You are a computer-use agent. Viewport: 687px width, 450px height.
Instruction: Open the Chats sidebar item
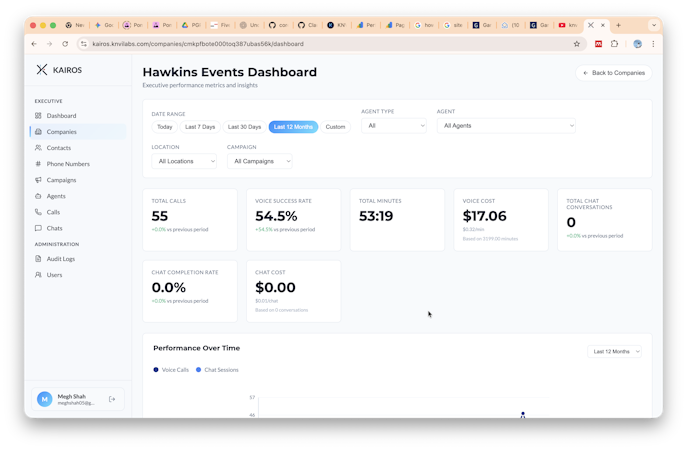tap(54, 228)
